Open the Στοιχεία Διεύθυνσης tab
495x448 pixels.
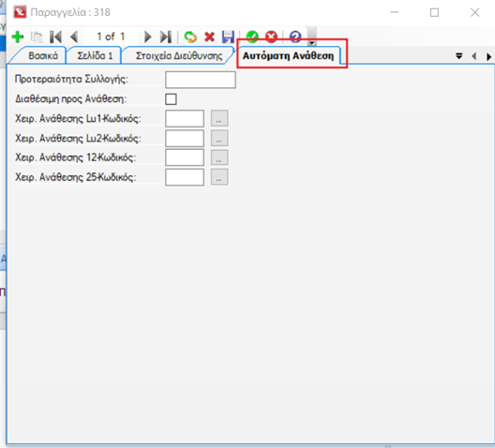click(x=179, y=56)
